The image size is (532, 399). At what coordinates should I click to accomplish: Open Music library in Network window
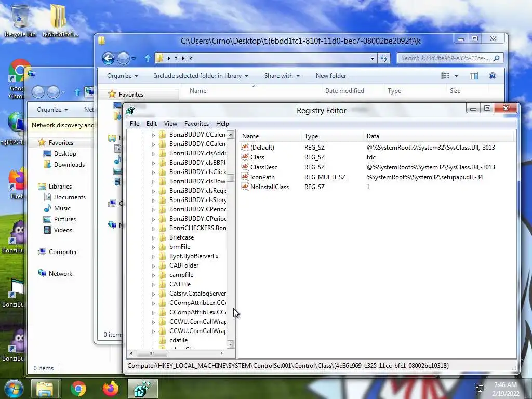[62, 208]
